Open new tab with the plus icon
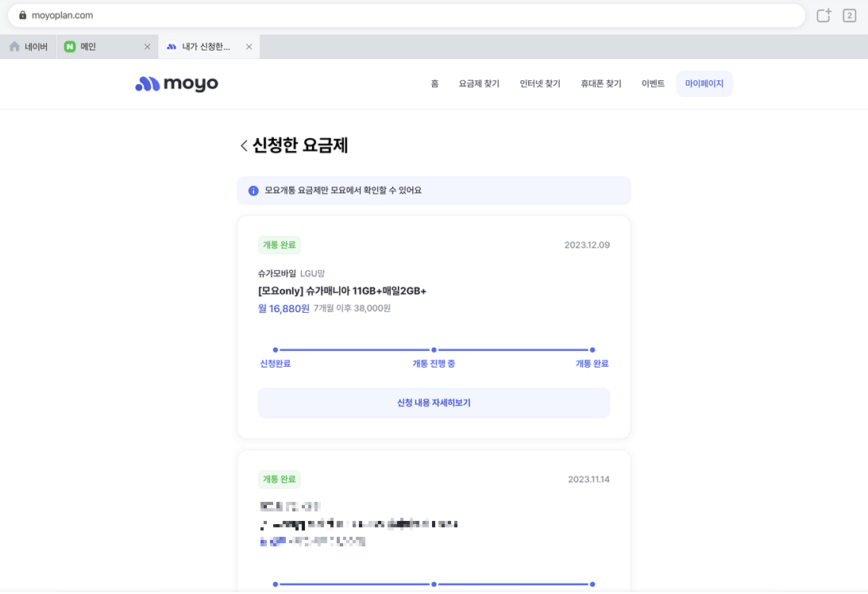Viewport: 868px width, 594px height. [824, 16]
